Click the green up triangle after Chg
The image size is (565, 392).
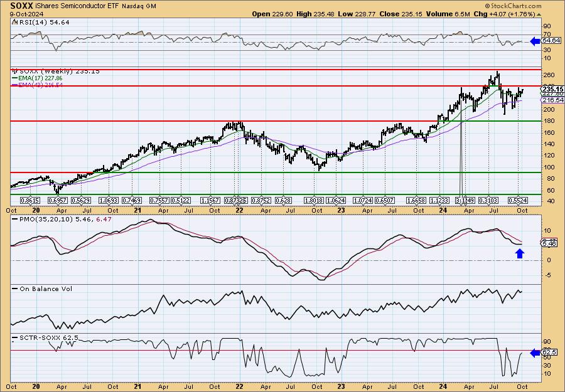click(x=539, y=14)
